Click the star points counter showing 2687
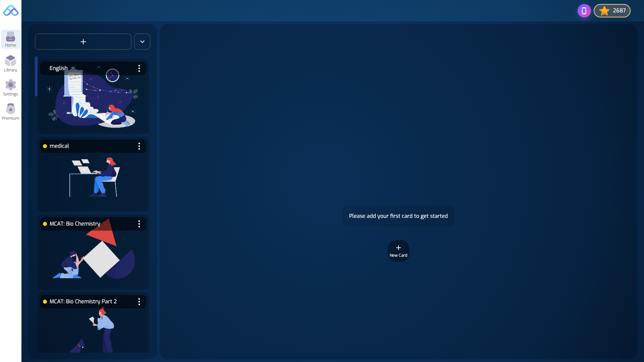 click(612, 10)
